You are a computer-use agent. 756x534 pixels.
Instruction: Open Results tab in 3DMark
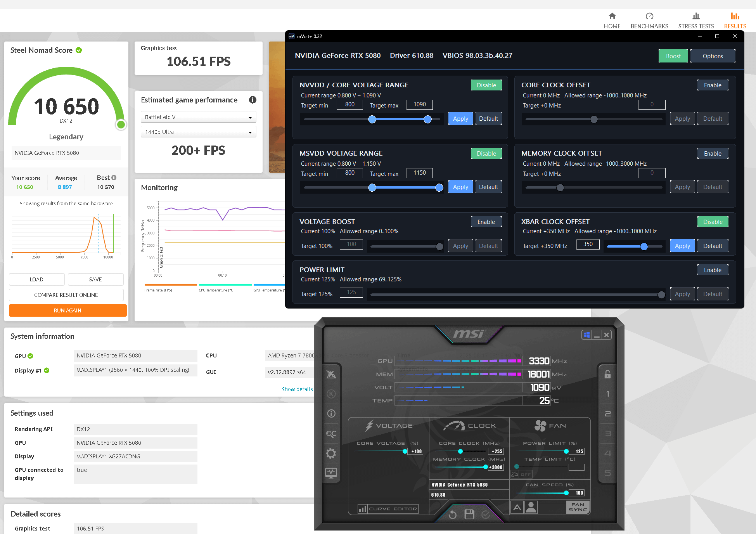tap(735, 21)
